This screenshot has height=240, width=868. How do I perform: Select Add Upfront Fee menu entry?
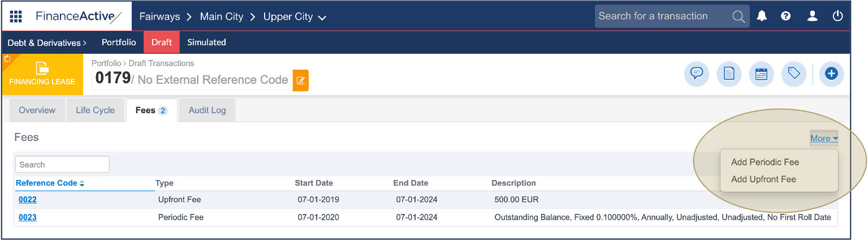[x=763, y=179]
